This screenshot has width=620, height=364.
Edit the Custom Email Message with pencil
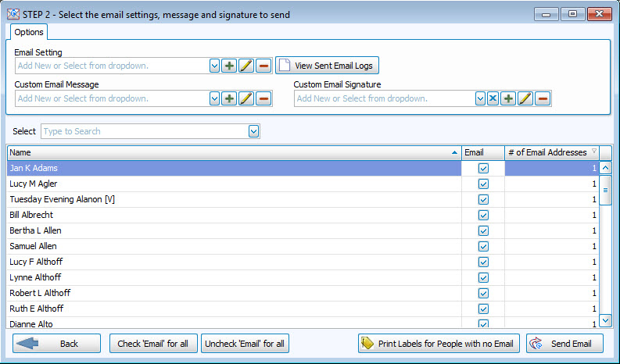[x=246, y=98]
